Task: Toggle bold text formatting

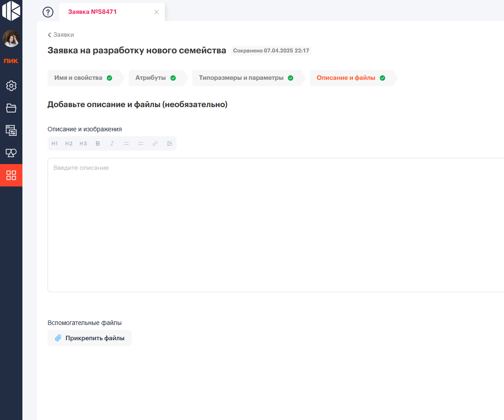Action: pyautogui.click(x=98, y=143)
